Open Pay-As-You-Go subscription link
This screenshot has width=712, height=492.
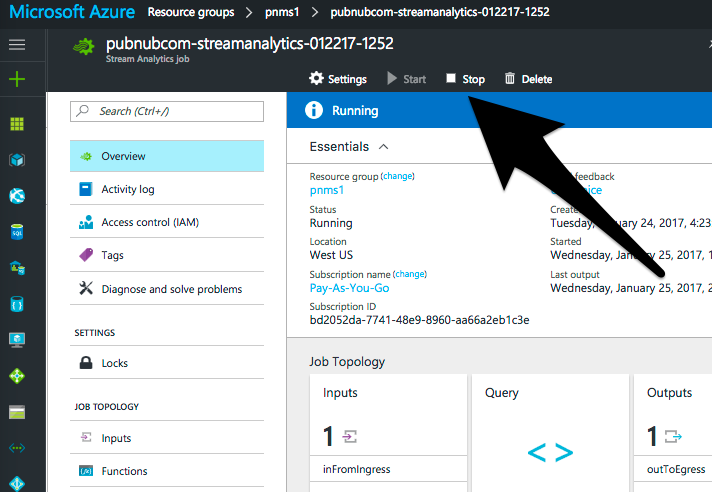[x=349, y=288]
